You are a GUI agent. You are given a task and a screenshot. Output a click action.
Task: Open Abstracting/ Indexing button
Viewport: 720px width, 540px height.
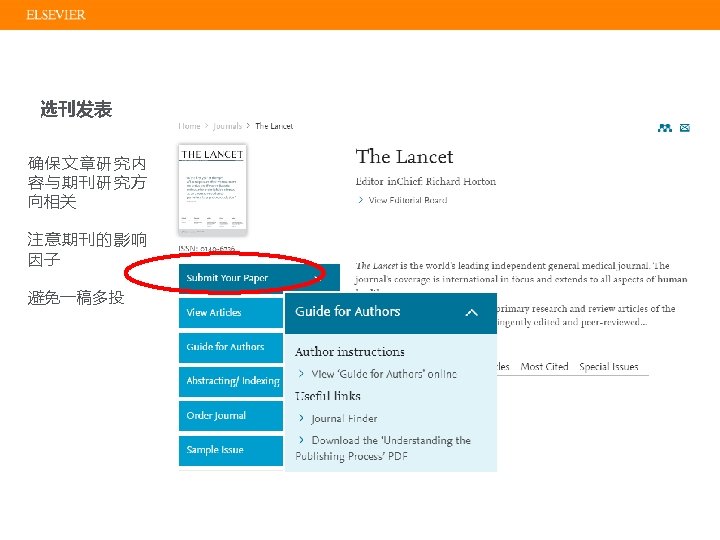231,381
